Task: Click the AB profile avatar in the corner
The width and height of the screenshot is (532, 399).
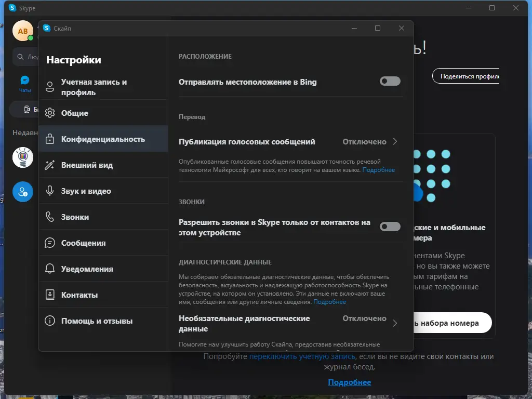Action: click(23, 31)
